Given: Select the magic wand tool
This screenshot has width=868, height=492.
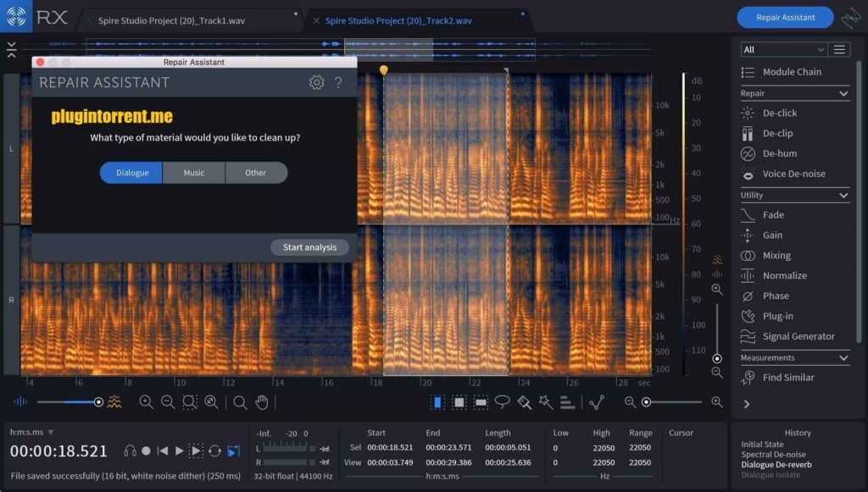Looking at the screenshot, I should tap(546, 402).
